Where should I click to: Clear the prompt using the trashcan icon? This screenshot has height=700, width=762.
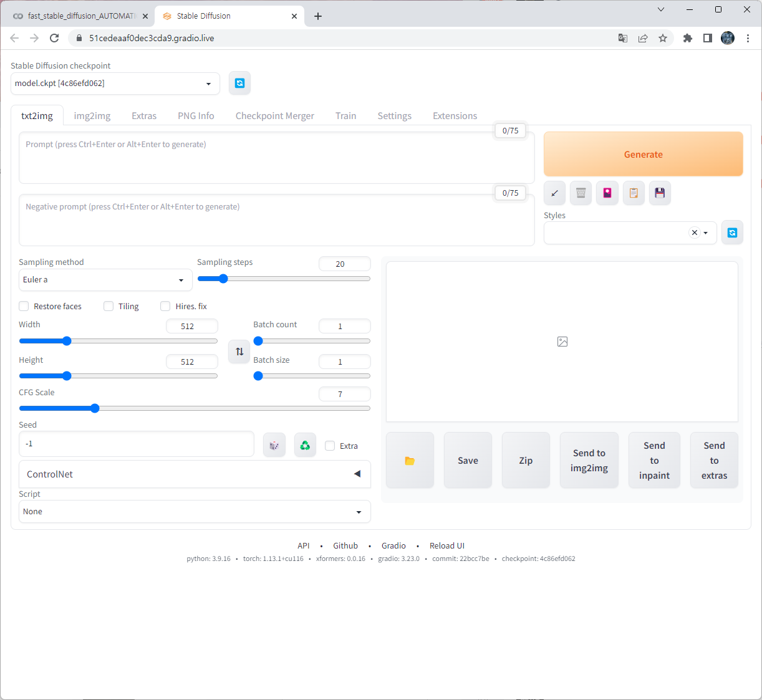(x=581, y=193)
